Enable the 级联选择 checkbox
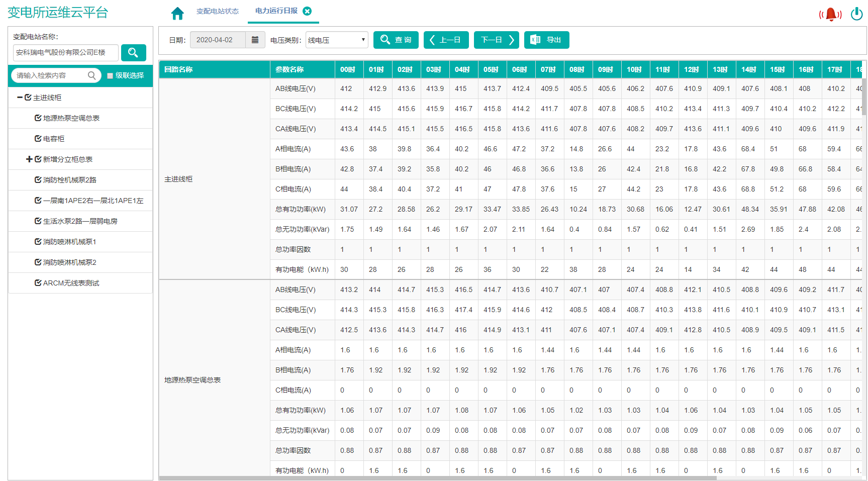The image size is (868, 481). (x=110, y=76)
